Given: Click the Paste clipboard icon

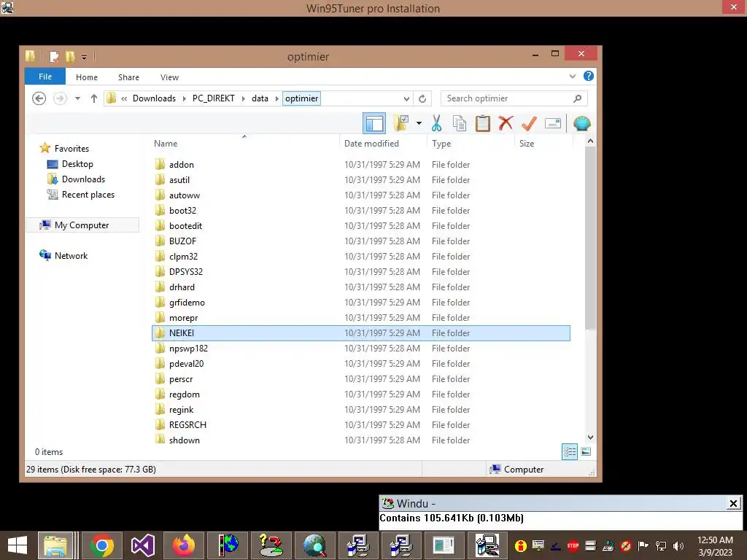Looking at the screenshot, I should point(483,123).
